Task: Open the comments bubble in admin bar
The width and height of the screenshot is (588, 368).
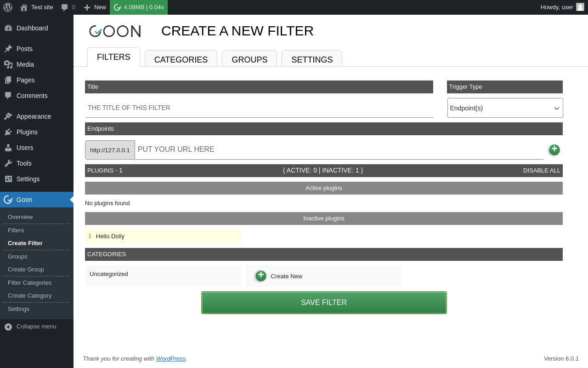Action: [x=65, y=7]
